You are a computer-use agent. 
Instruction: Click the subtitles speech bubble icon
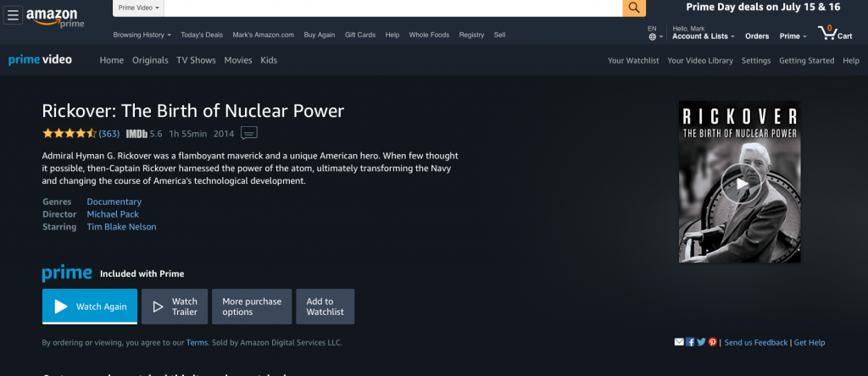click(249, 133)
